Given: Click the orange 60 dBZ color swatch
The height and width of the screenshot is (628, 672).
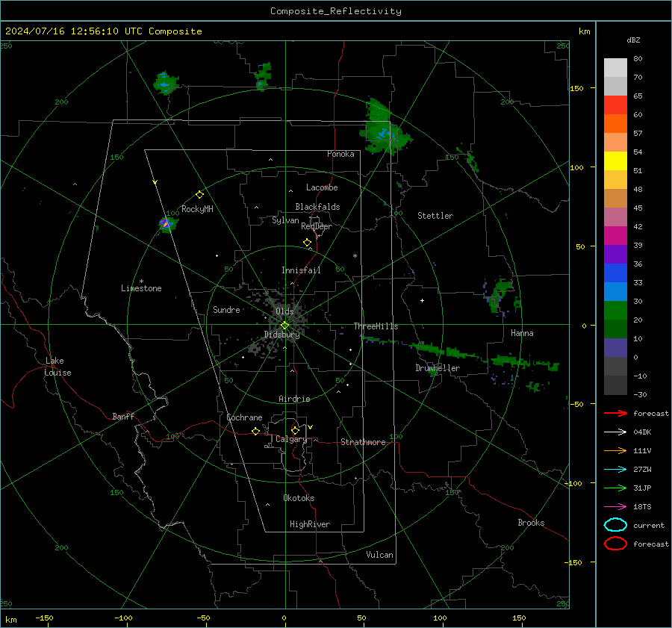Looking at the screenshot, I should click(x=615, y=123).
